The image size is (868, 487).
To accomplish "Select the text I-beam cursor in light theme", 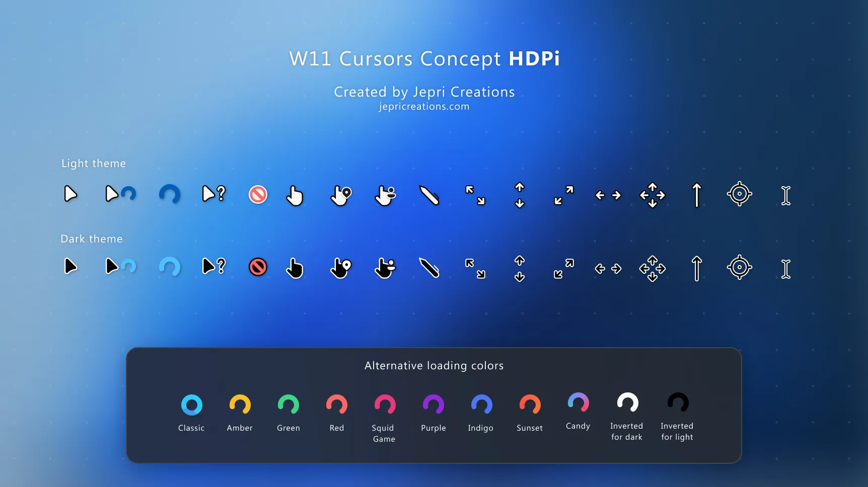I will coord(786,196).
